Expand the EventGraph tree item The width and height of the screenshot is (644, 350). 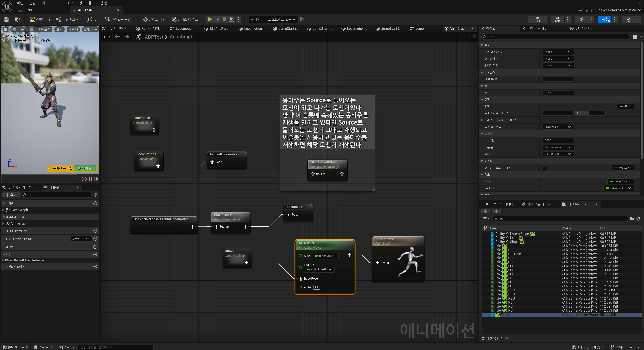(x=3, y=210)
